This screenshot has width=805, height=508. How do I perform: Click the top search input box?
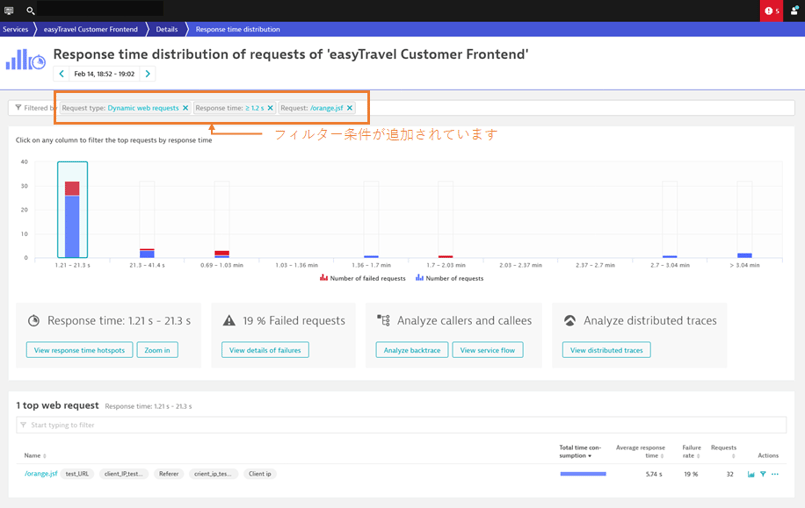click(x=101, y=9)
